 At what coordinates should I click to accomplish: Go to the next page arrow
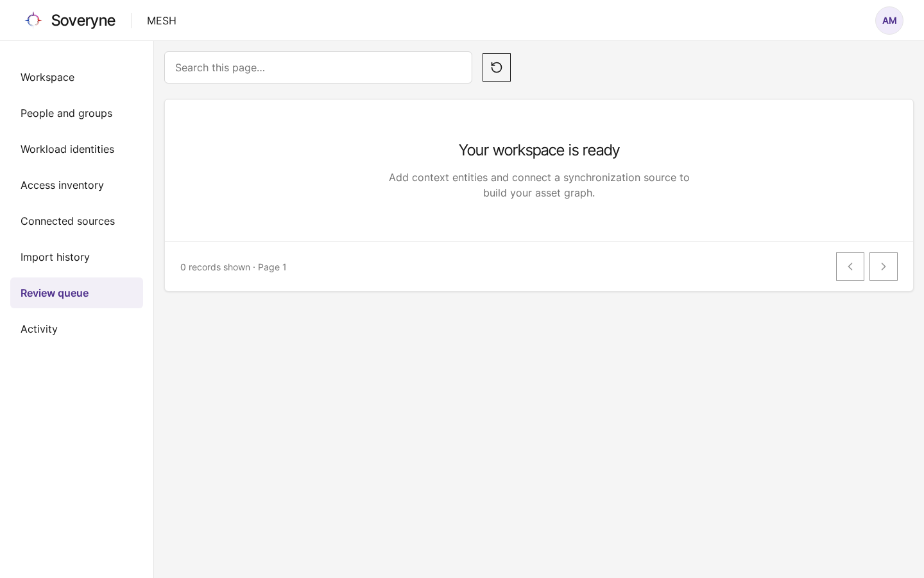pos(884,267)
